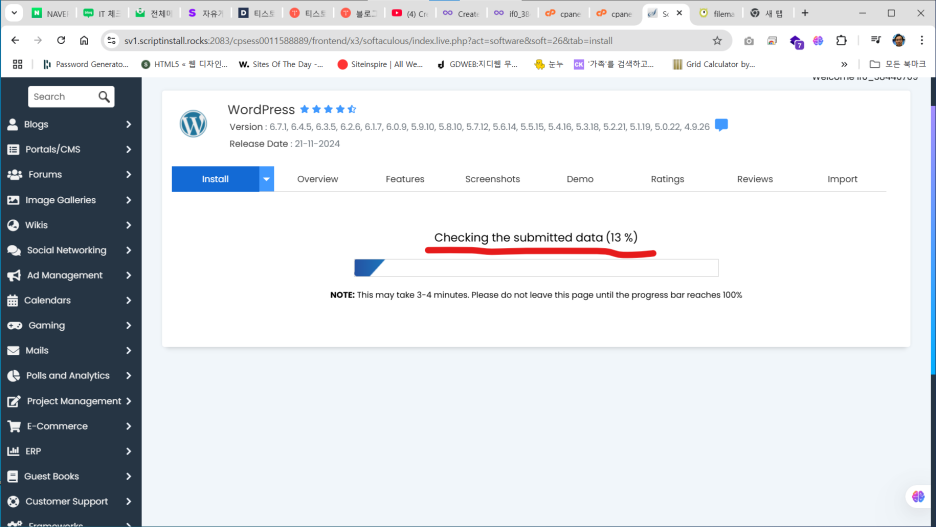The image size is (936, 527).
Task: Switch to the Overview tab
Action: click(318, 179)
